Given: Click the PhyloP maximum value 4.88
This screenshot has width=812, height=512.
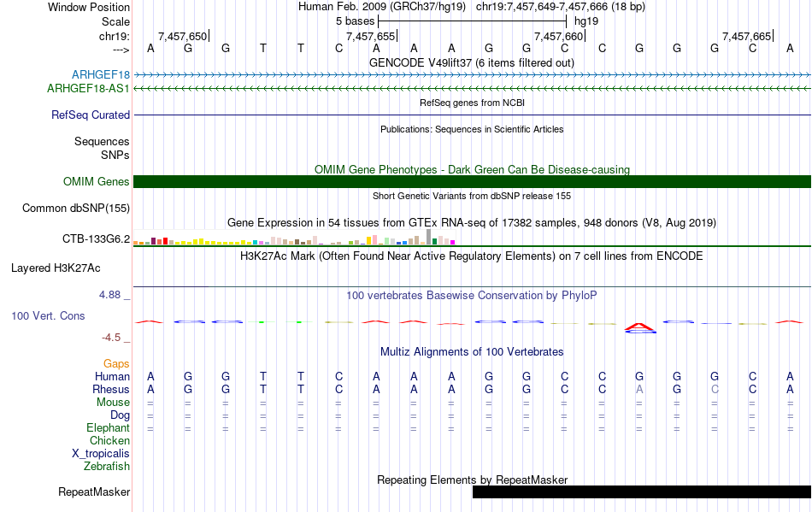Looking at the screenshot, I should click(x=109, y=295).
